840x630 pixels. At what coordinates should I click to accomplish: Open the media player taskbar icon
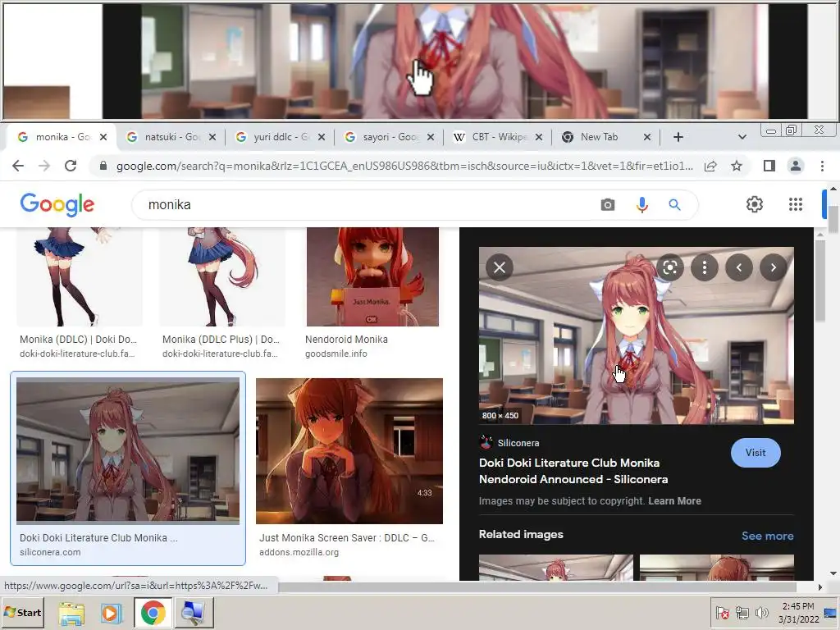pyautogui.click(x=112, y=613)
